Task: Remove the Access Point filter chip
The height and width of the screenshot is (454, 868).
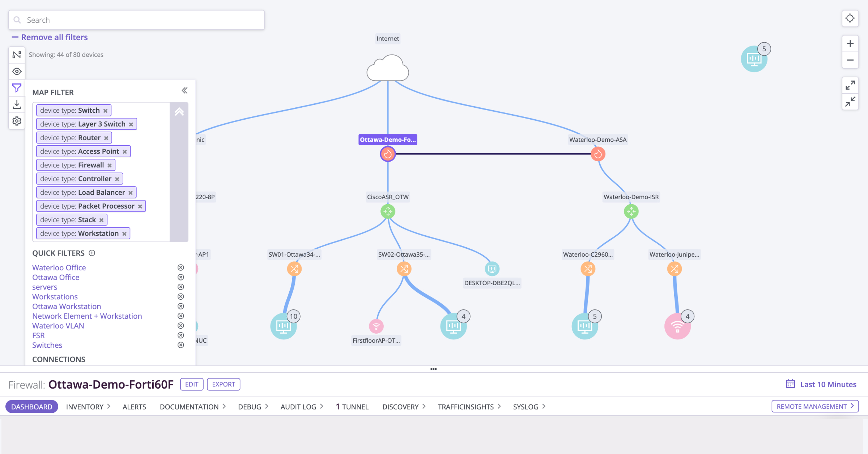Action: point(124,152)
